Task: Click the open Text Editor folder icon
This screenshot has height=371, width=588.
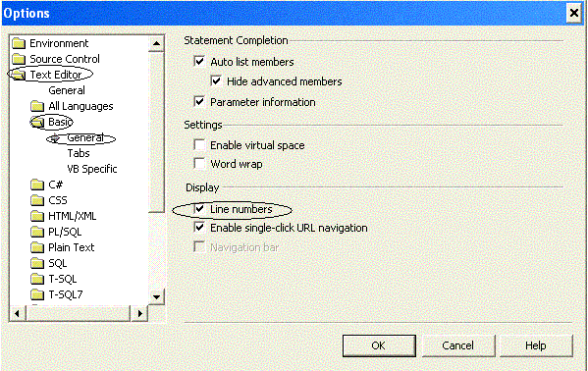Action: point(18,75)
